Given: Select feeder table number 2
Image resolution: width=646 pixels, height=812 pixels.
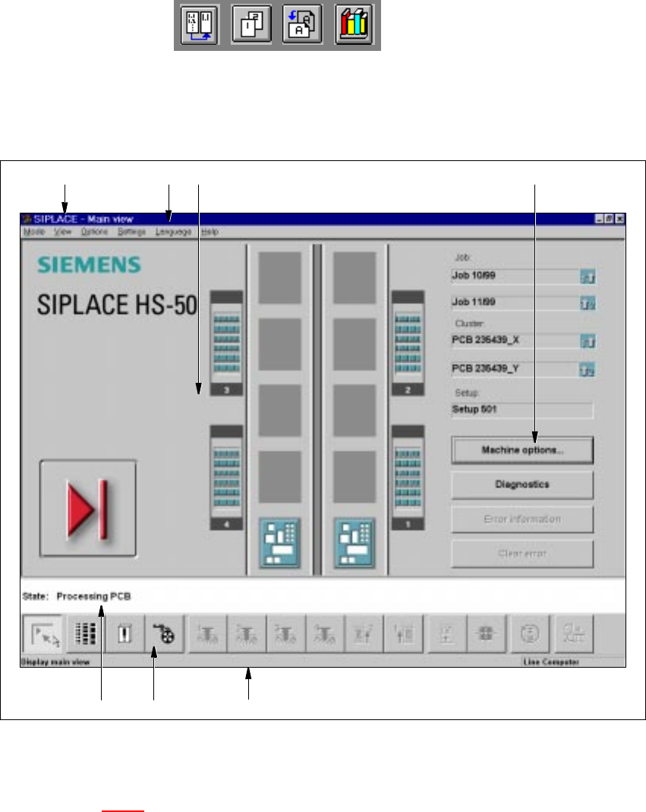Looking at the screenshot, I should (x=408, y=343).
